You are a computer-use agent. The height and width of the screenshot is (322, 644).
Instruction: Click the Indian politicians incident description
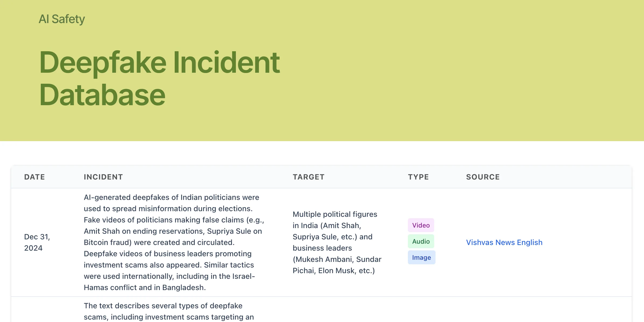(x=171, y=197)
